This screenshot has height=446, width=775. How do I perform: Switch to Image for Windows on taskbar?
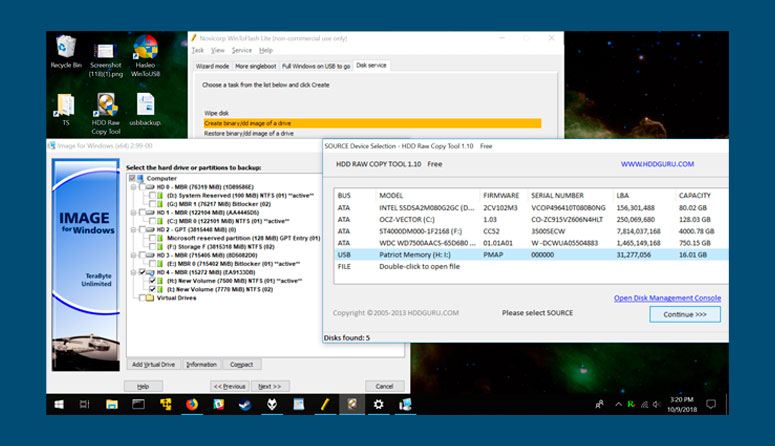[x=405, y=404]
